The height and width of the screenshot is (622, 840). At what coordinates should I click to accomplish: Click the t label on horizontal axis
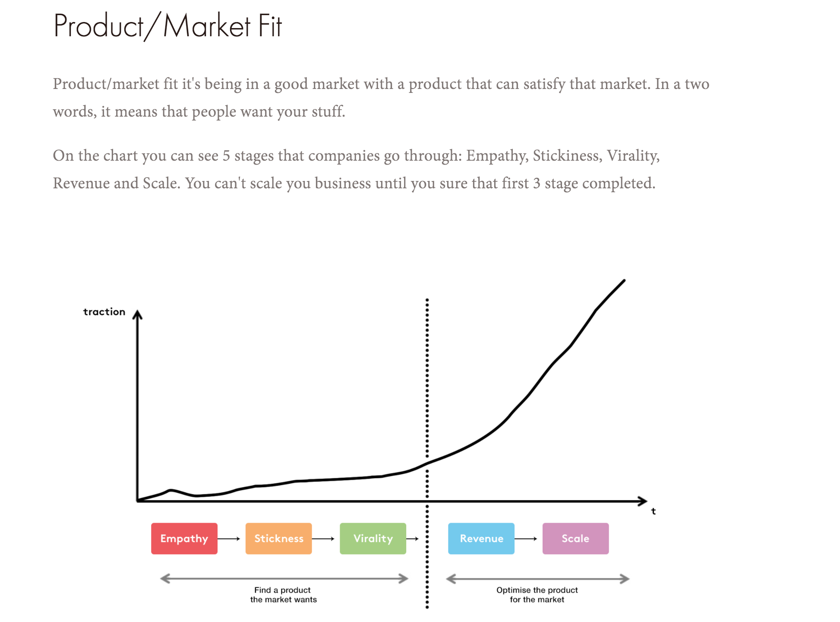(x=654, y=511)
